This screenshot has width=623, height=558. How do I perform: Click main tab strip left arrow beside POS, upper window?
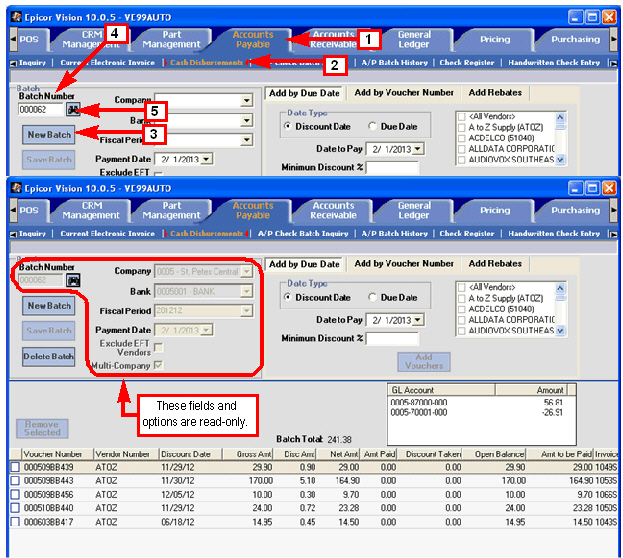pyautogui.click(x=13, y=39)
